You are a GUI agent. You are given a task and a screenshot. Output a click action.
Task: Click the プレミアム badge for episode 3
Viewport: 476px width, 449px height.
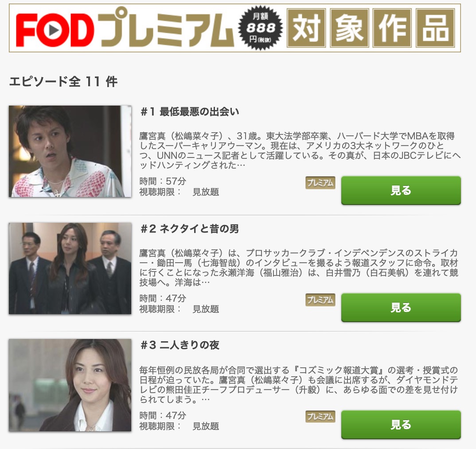pyautogui.click(x=320, y=417)
